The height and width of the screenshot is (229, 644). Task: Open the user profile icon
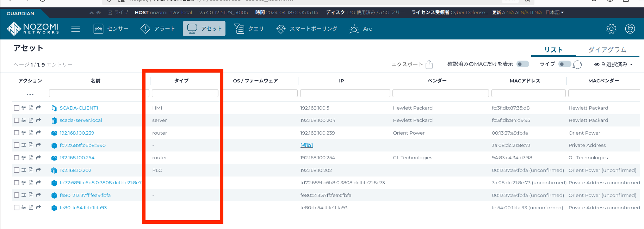click(630, 29)
